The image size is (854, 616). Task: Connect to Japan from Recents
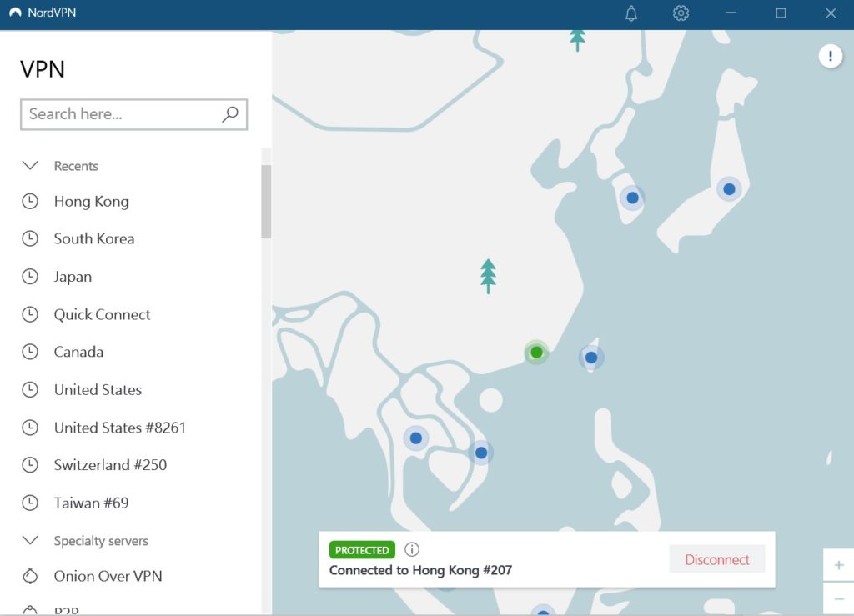73,277
